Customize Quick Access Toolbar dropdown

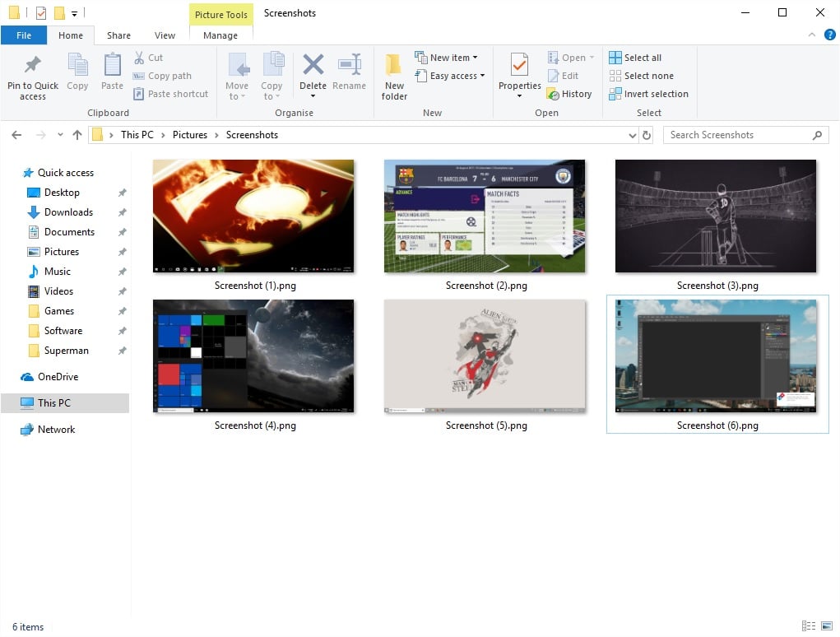coord(75,13)
